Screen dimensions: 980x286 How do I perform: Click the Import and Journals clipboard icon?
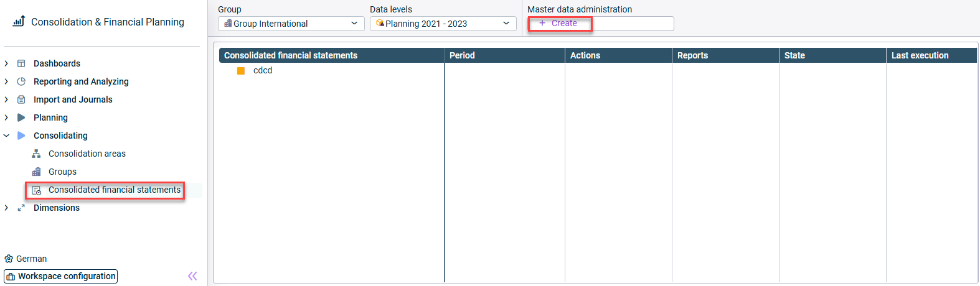coord(21,99)
